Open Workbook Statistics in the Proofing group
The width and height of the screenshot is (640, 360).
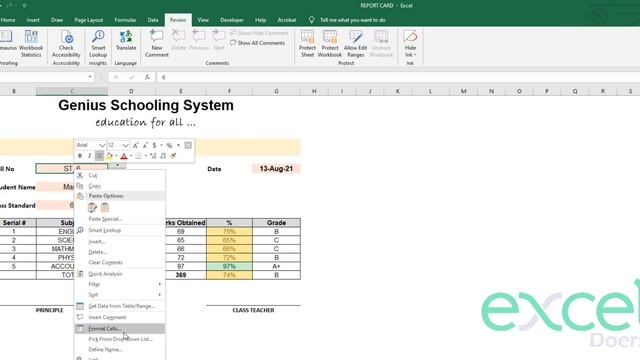point(31,44)
